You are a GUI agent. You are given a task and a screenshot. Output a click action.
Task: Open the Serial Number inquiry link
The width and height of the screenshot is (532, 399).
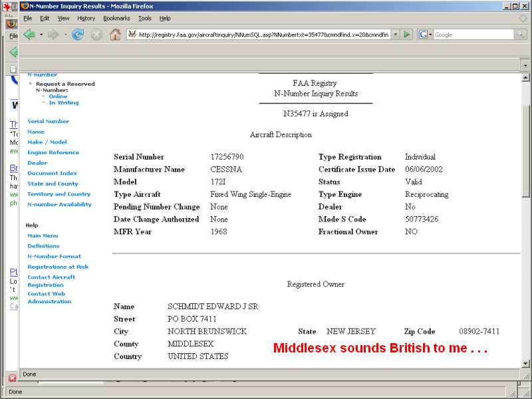(48, 121)
